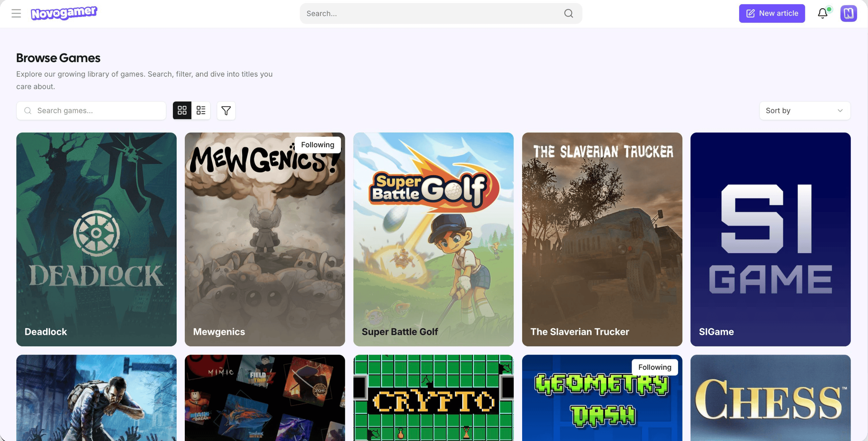Screen dimensions: 868x441
Task: Toggle Following status on Geometry Dash
Action: [654, 367]
